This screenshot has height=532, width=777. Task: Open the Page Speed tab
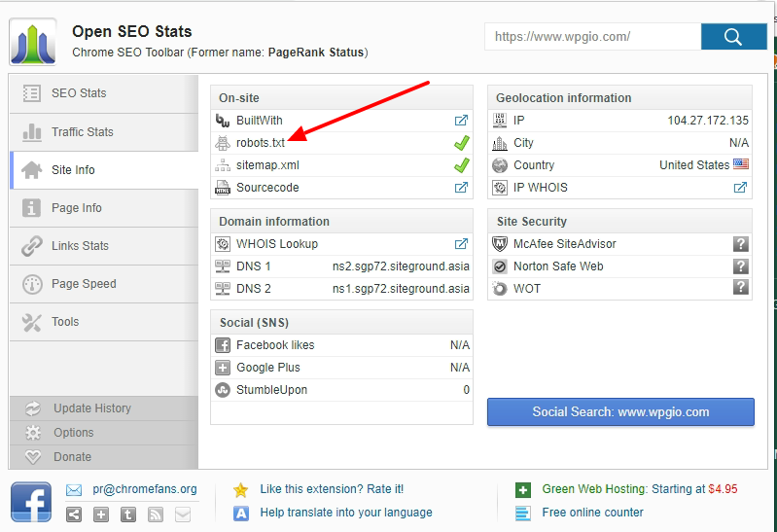tap(104, 284)
